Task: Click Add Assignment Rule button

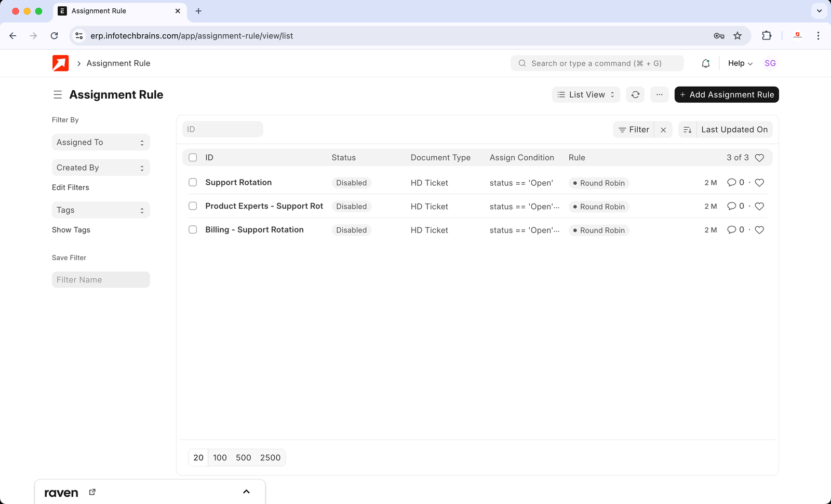Action: click(726, 94)
